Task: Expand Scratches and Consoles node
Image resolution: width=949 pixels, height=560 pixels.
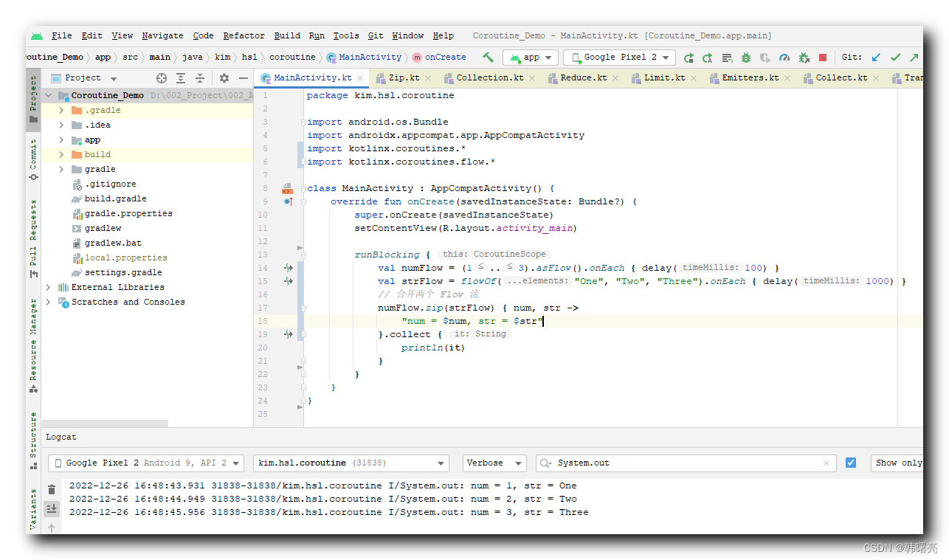Action: (x=49, y=302)
